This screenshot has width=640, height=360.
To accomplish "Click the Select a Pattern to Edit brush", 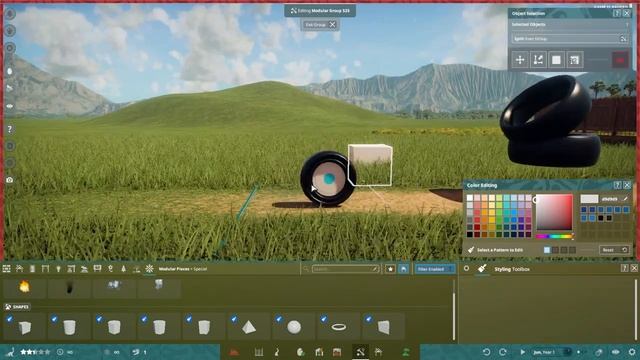I will tap(471, 250).
